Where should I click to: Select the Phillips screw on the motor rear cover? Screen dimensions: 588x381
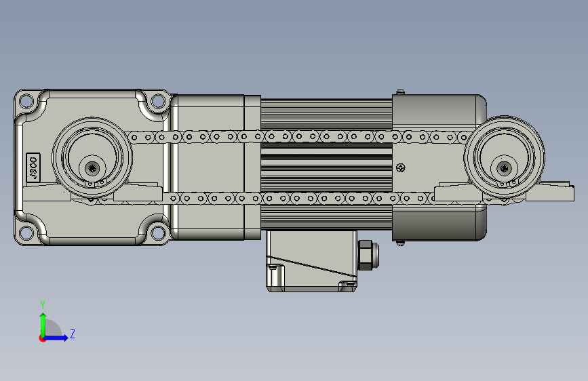(401, 167)
